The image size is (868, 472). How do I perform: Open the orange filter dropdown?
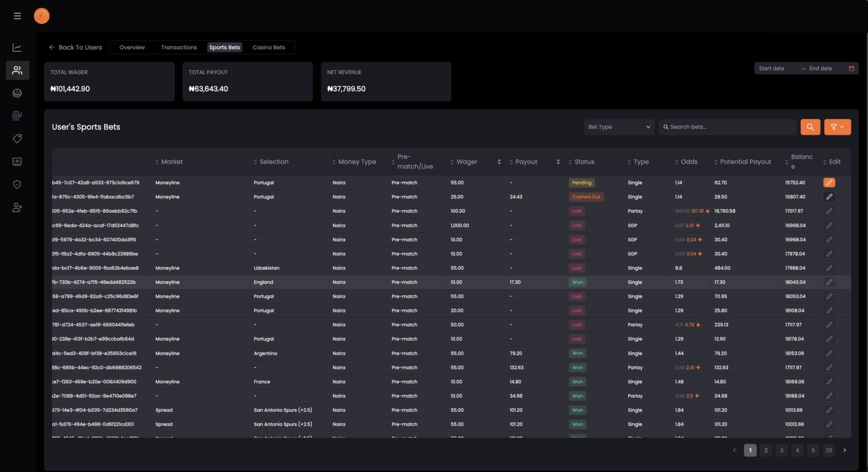pos(837,127)
